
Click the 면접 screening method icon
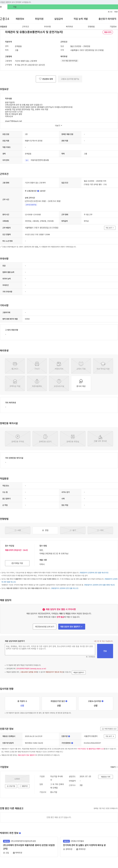45,530
